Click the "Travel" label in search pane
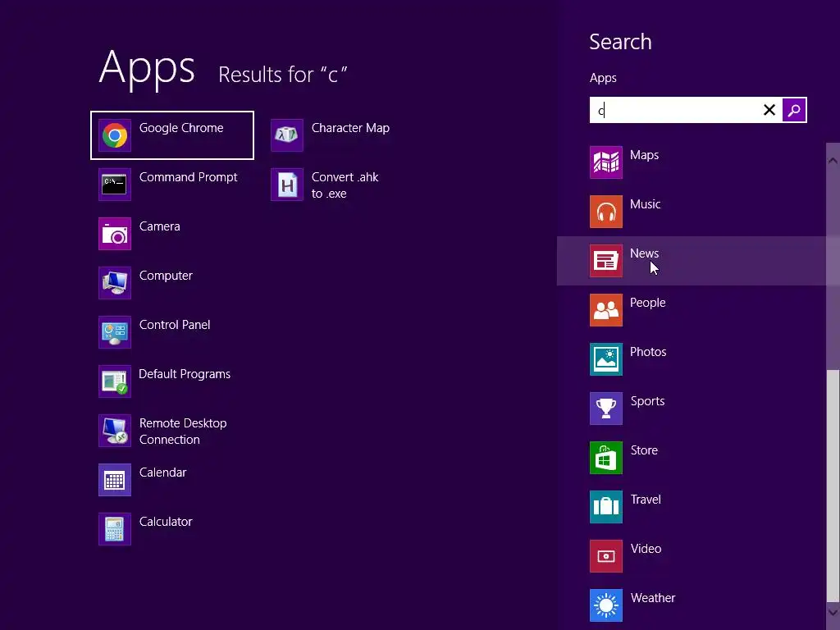840x630 pixels. tap(646, 500)
